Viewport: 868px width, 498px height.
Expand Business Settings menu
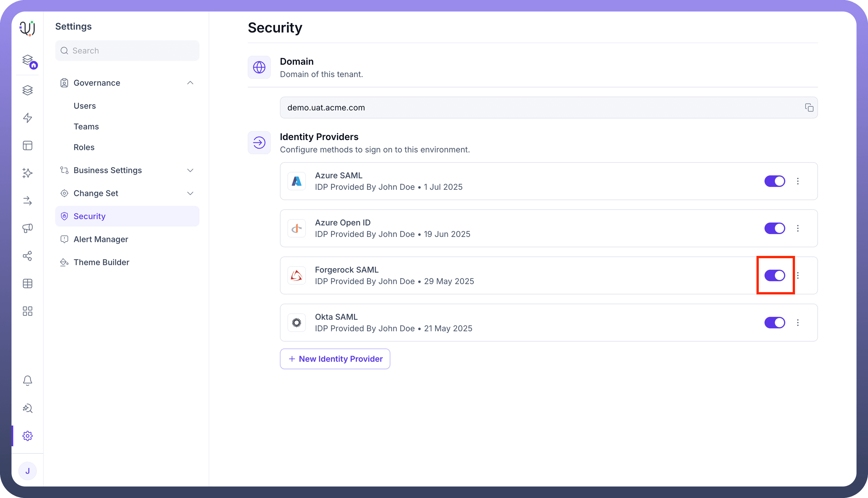[190, 170]
